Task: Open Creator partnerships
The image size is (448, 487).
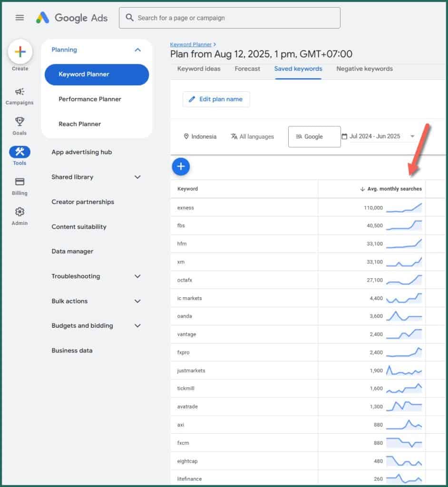Action: coord(83,202)
